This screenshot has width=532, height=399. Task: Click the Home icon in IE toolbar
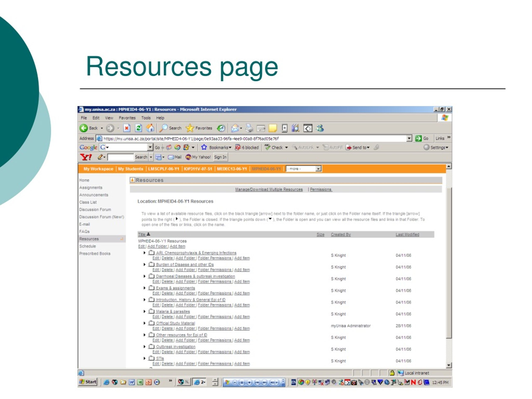150,128
